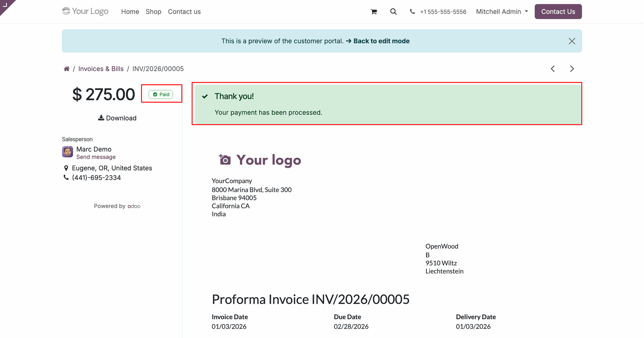The image size is (644, 338).
Task: Send message to the salesperson
Action: tap(96, 157)
